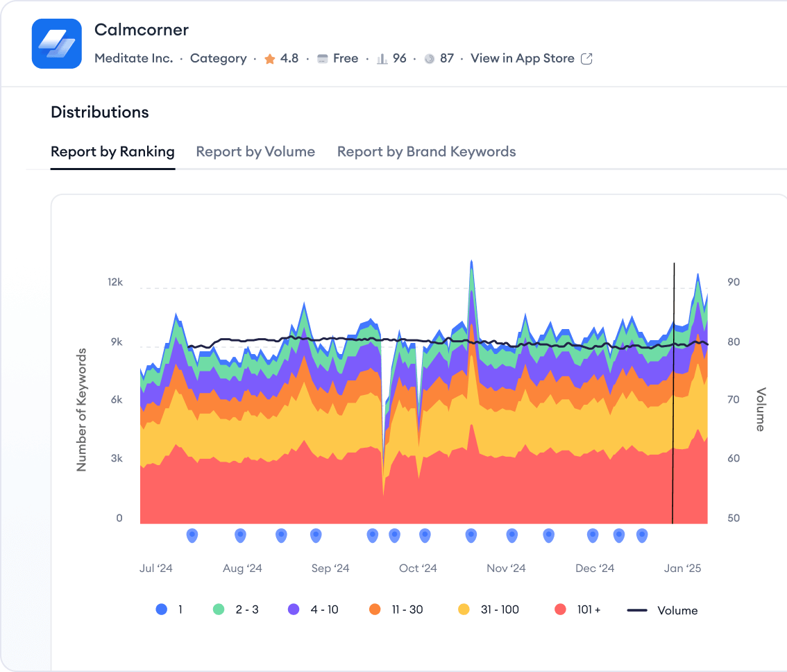787x672 pixels.
Task: Select the last event pin in late December
Action: pos(642,535)
